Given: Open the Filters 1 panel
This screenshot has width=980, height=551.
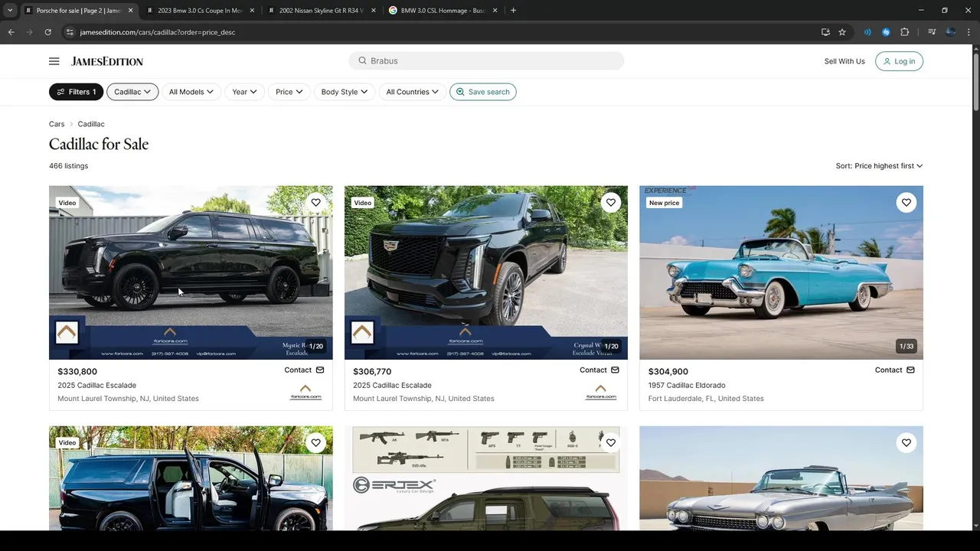Looking at the screenshot, I should 76,92.
